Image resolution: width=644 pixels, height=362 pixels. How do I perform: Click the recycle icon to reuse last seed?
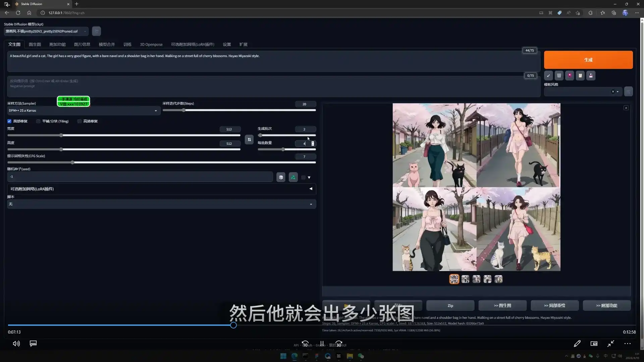click(x=293, y=177)
